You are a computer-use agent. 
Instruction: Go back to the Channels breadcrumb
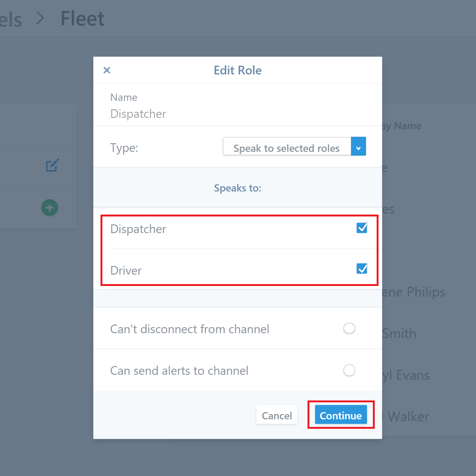[x=11, y=19]
